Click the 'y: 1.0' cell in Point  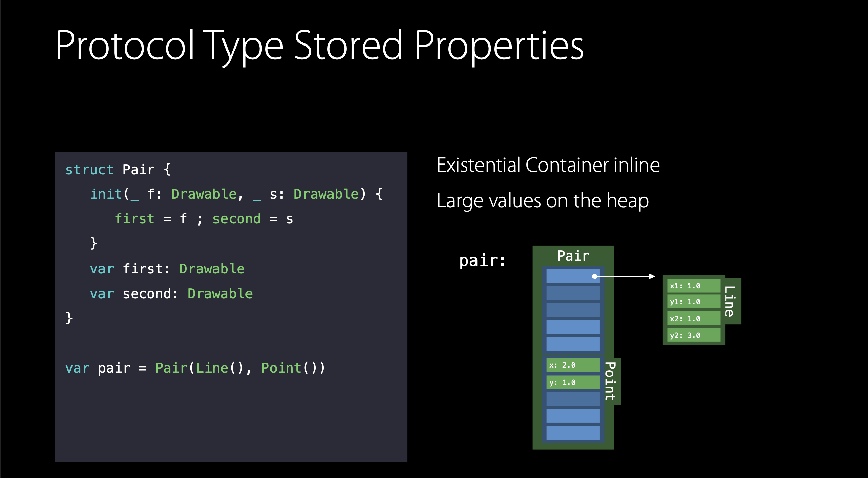pyautogui.click(x=572, y=382)
